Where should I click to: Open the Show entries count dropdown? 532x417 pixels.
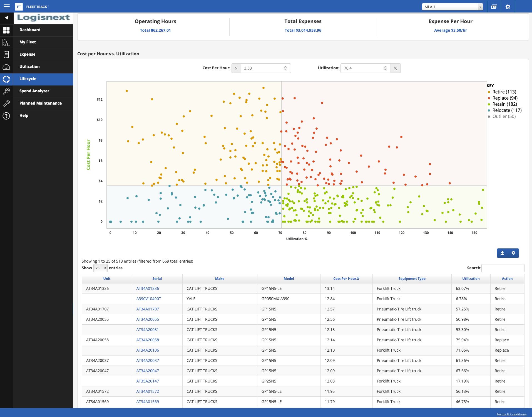click(100, 268)
